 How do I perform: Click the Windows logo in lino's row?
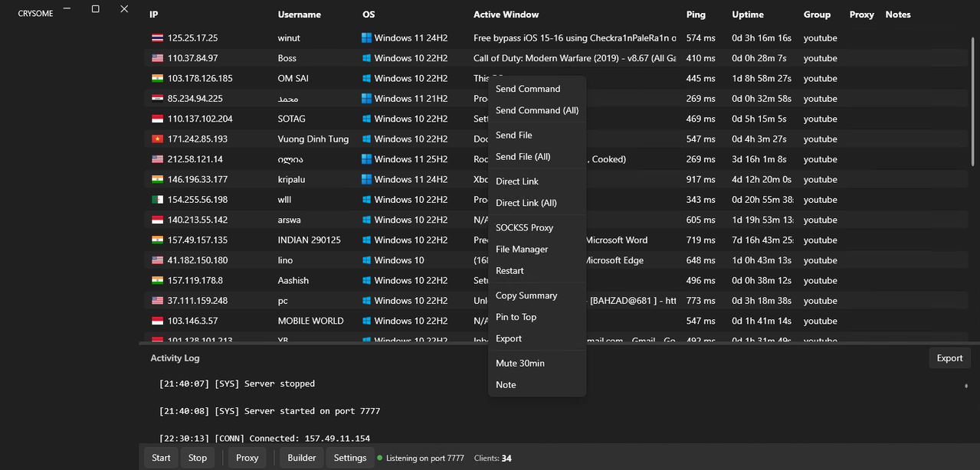366,260
